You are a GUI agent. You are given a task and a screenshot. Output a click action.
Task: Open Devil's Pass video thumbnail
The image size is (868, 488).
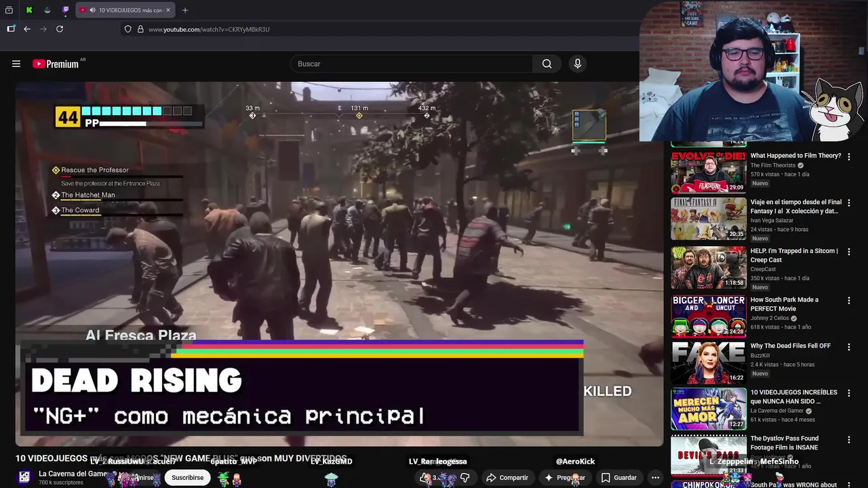[709, 454]
